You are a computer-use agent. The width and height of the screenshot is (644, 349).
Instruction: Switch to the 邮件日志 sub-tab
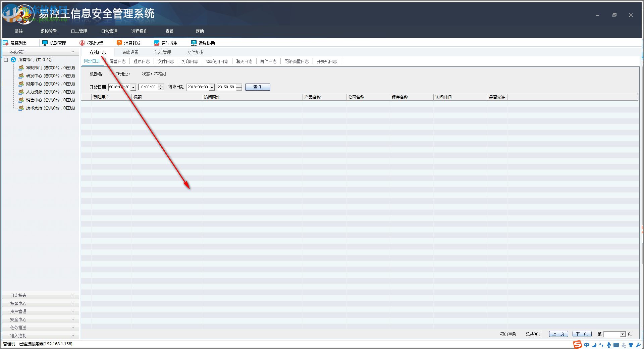[268, 61]
